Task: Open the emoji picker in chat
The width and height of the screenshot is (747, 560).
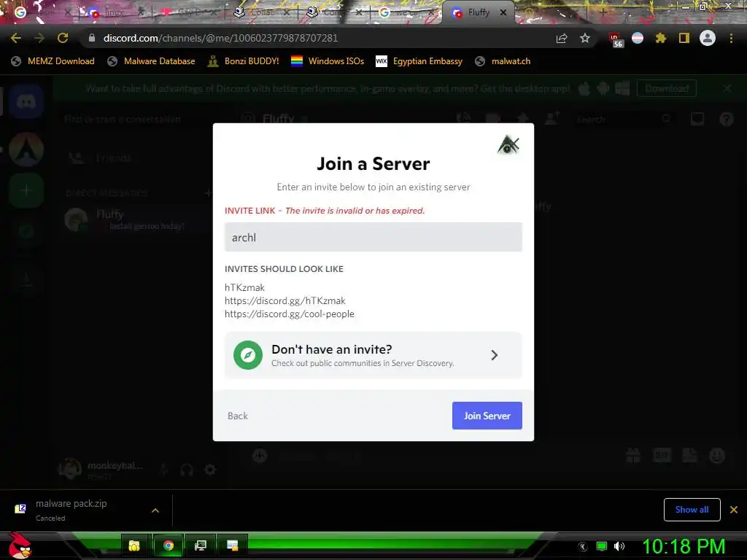Action: (x=717, y=456)
